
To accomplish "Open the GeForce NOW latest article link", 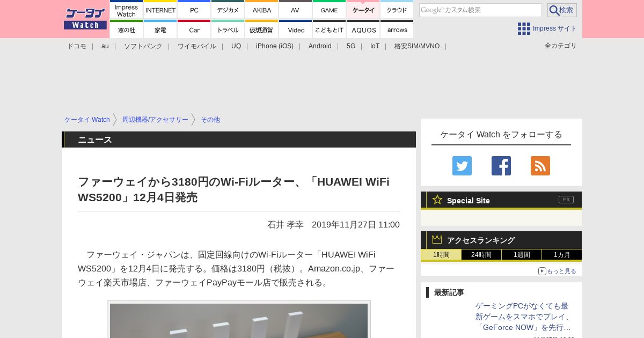I will [x=523, y=317].
